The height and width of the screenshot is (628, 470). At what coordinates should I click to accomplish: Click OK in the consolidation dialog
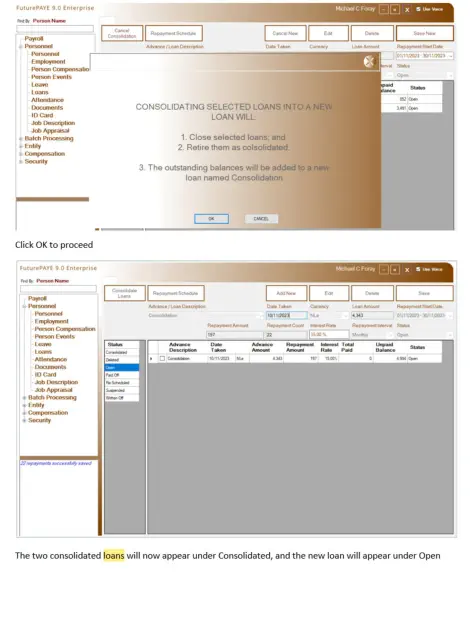(x=211, y=219)
